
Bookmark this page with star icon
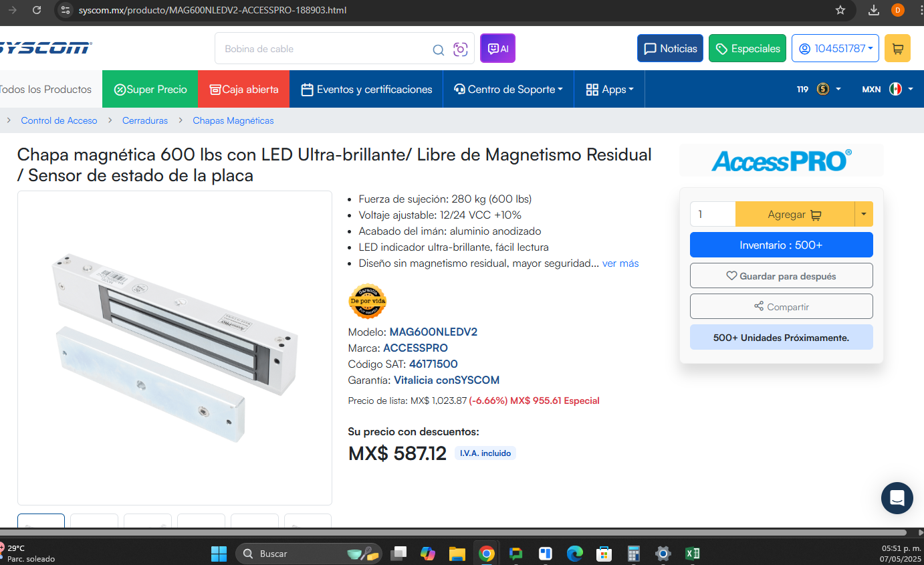tap(840, 10)
